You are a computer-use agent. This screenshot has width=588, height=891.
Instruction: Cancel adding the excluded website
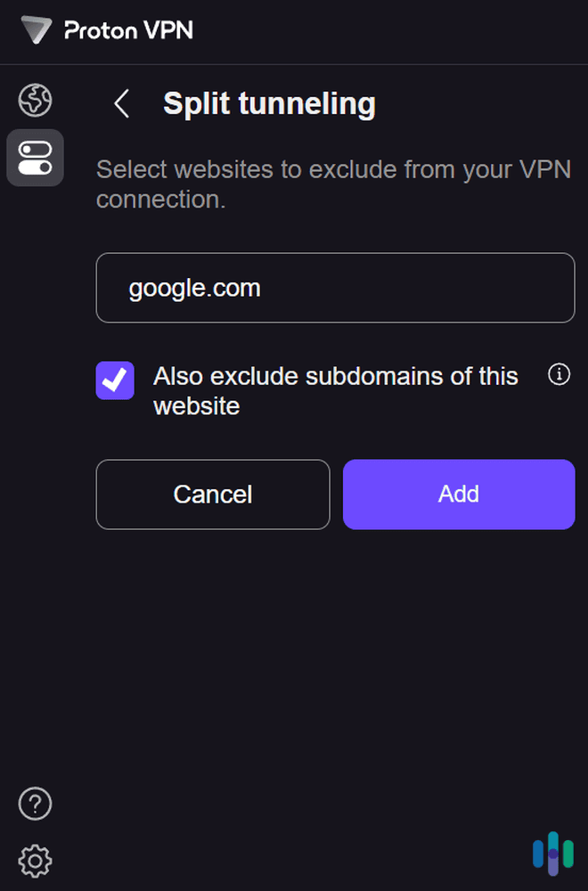click(212, 495)
